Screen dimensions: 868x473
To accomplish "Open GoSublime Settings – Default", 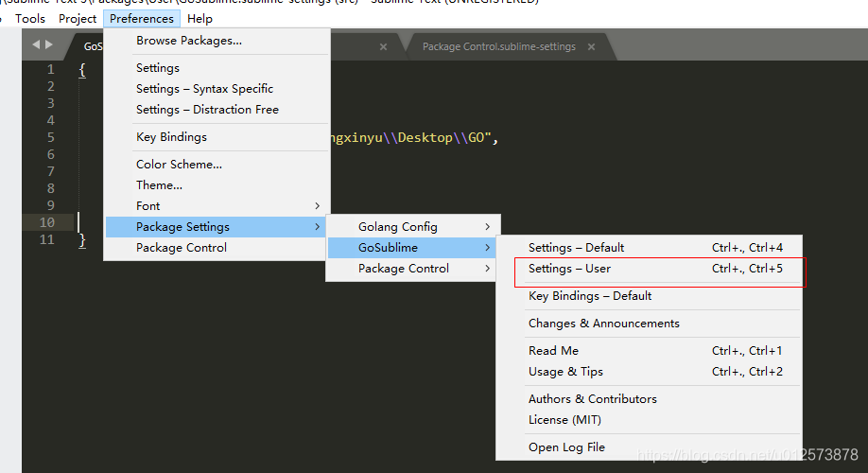I will coord(649,248).
